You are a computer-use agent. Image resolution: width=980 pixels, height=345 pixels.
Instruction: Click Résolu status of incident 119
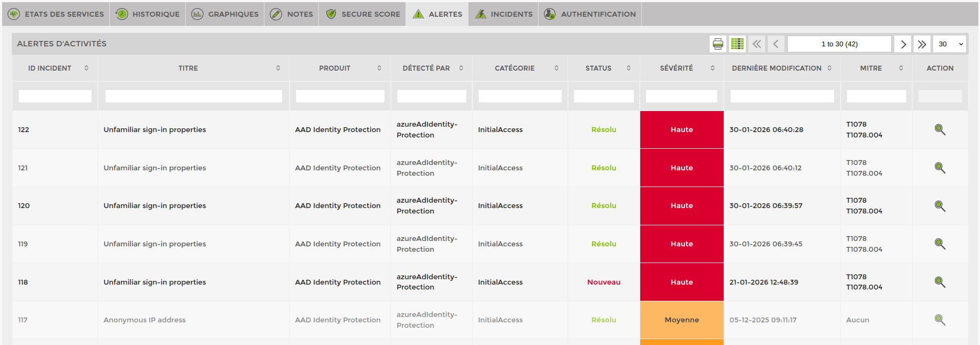[x=604, y=244]
